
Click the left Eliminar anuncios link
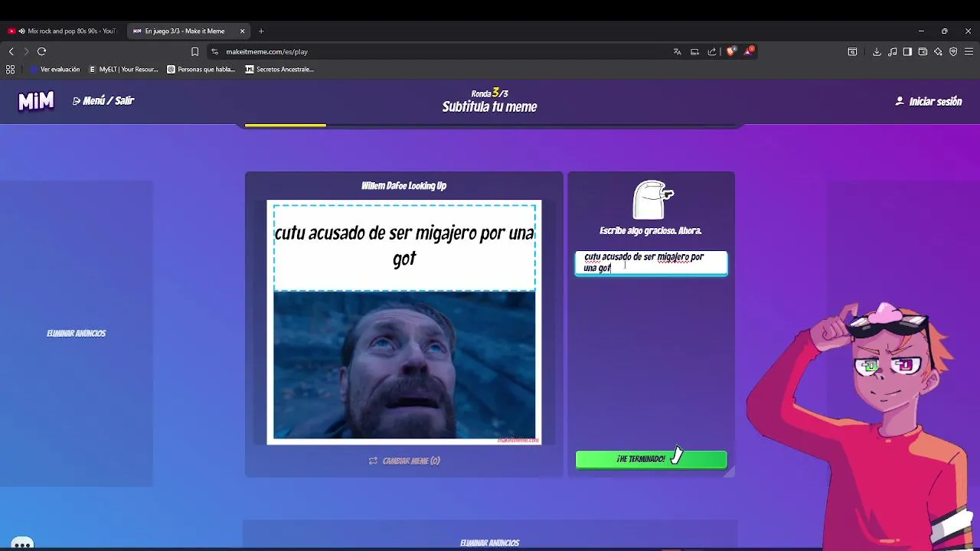pyautogui.click(x=77, y=333)
